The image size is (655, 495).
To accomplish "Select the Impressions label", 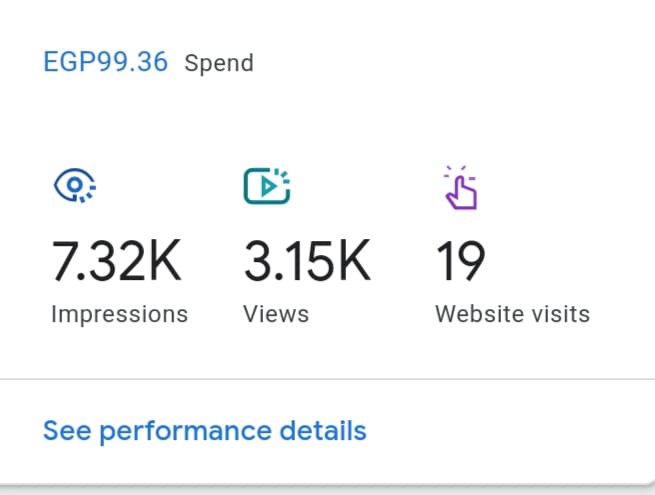I will (119, 314).
